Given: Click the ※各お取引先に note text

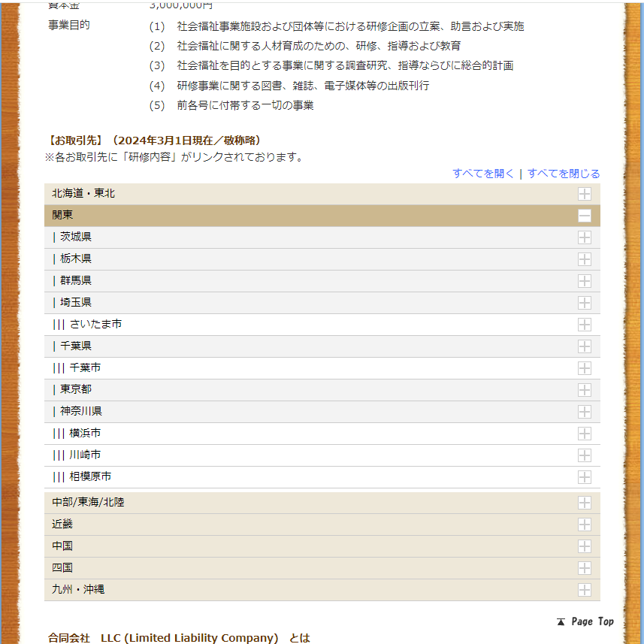Looking at the screenshot, I should (x=174, y=157).
